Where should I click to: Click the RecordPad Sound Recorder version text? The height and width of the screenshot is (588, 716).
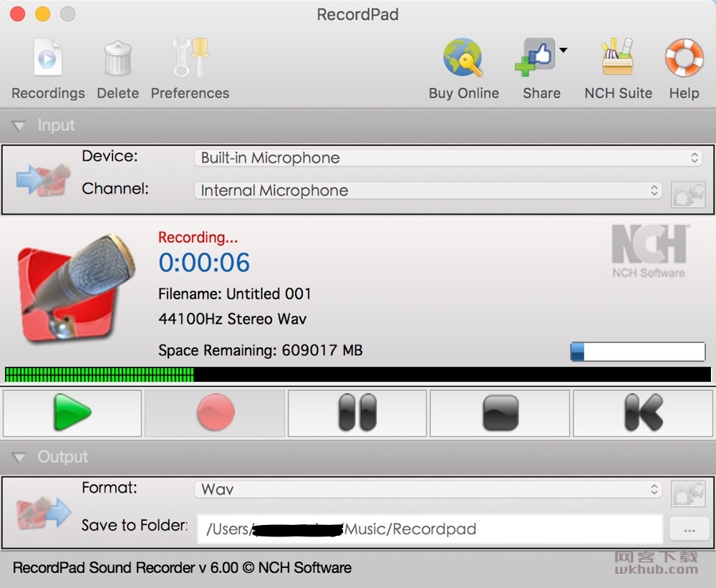(182, 568)
